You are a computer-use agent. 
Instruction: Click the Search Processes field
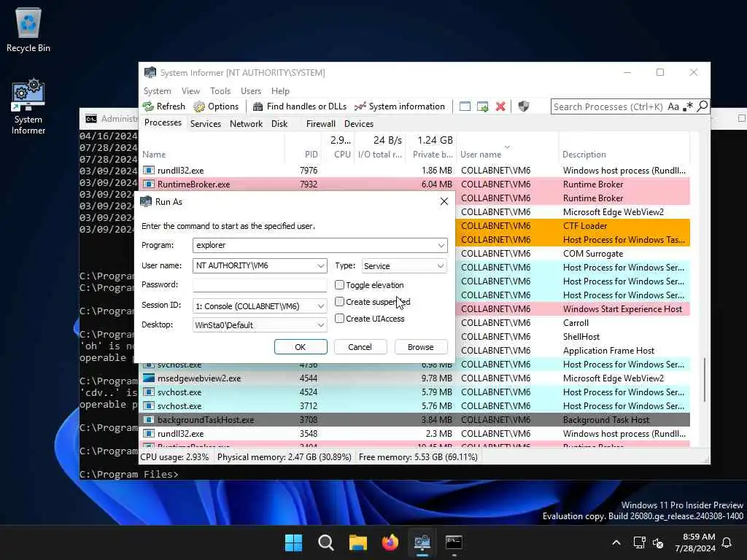(x=608, y=106)
